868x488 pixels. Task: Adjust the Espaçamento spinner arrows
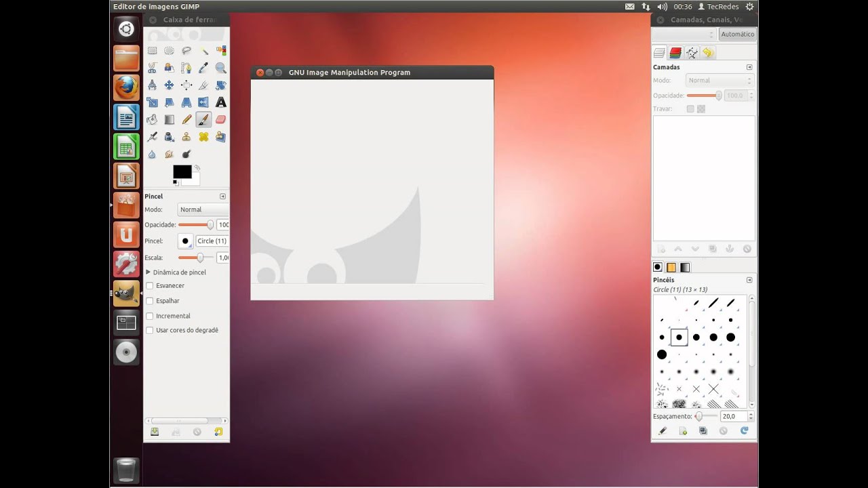pyautogui.click(x=750, y=416)
